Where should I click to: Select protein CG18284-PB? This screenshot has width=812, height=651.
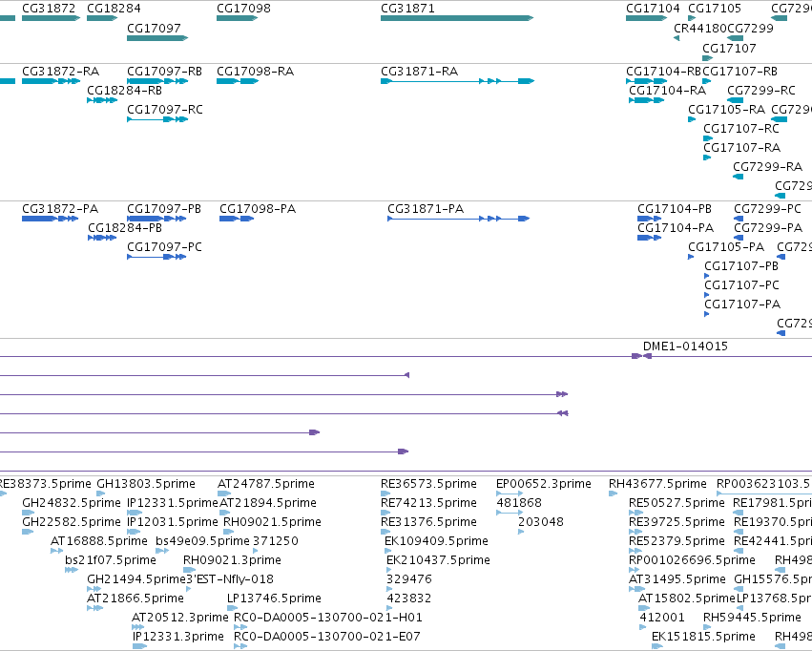[102, 238]
